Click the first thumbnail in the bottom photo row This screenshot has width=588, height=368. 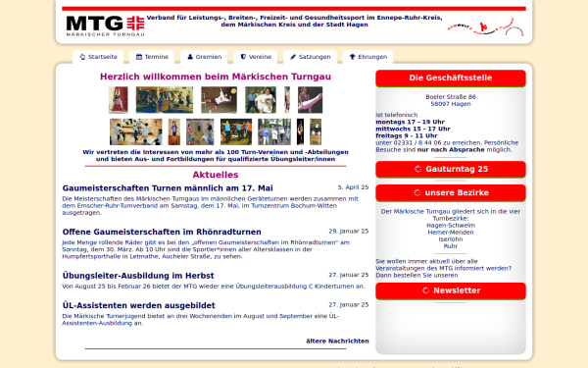(x=136, y=131)
